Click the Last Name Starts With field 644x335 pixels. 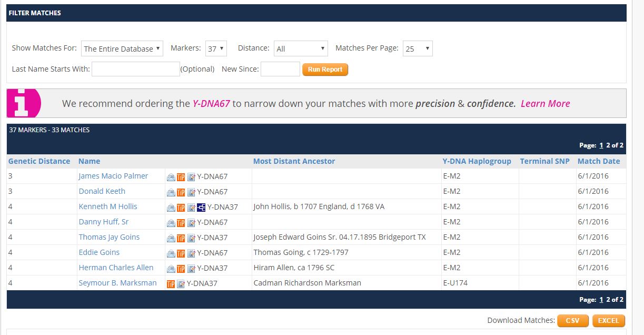[x=136, y=69]
